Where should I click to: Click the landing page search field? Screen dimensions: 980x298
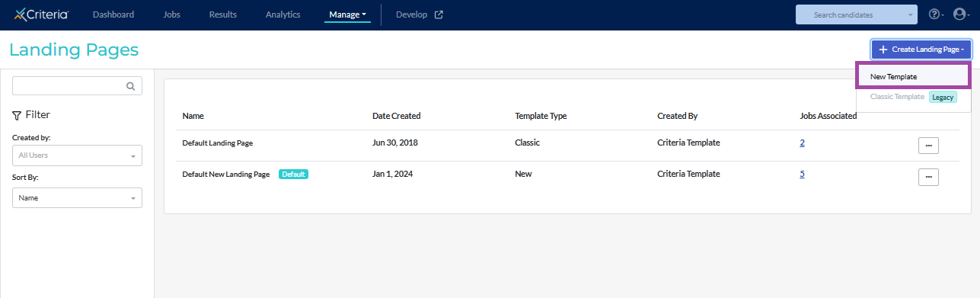(x=77, y=86)
